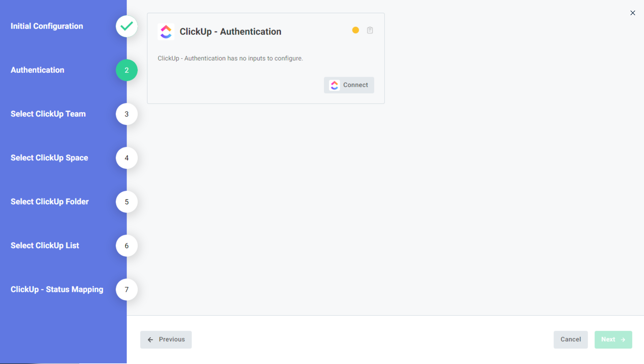Click the Cancel button

571,339
